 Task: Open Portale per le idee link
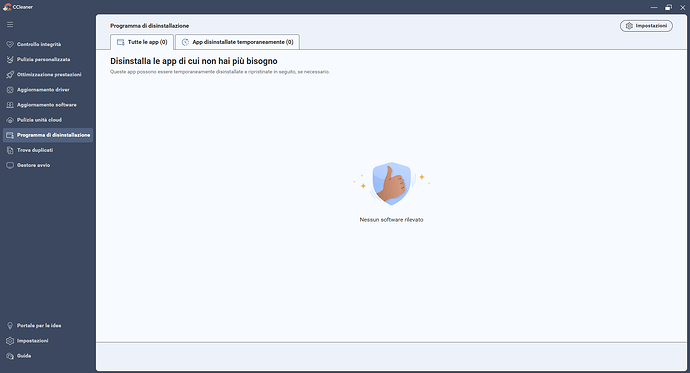pyautogui.click(x=39, y=325)
